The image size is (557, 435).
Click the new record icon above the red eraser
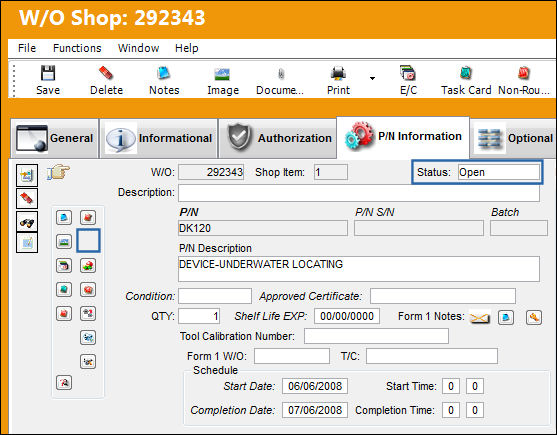(x=27, y=175)
